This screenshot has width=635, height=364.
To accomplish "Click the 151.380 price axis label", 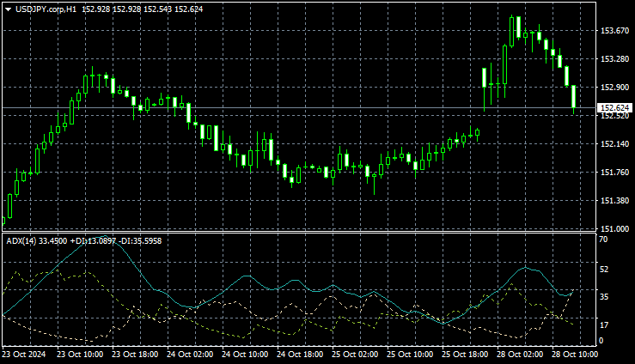I will (614, 201).
